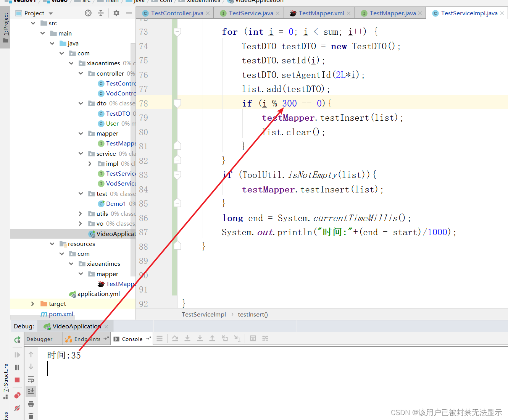This screenshot has height=420, width=508.
Task: Toggle soft-wrap in the console
Action: point(31,379)
